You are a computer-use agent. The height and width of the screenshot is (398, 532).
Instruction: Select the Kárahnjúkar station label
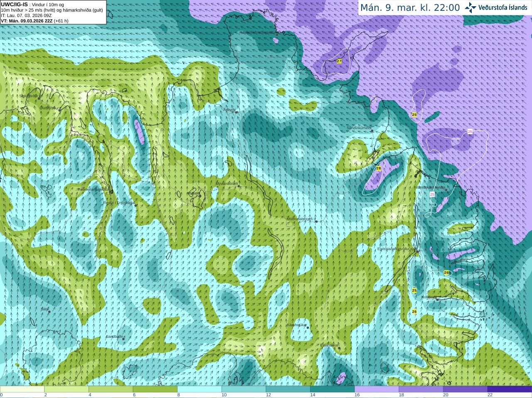(297, 325)
